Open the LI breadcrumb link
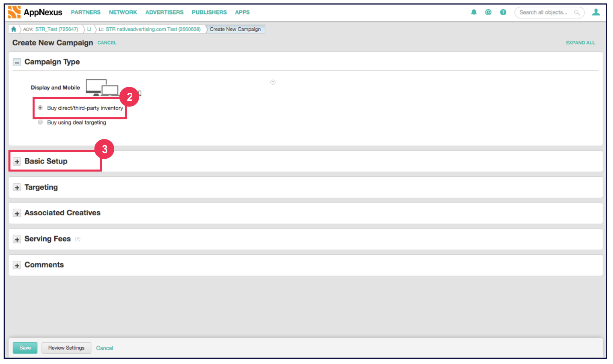This screenshot has width=613, height=364. [89, 29]
